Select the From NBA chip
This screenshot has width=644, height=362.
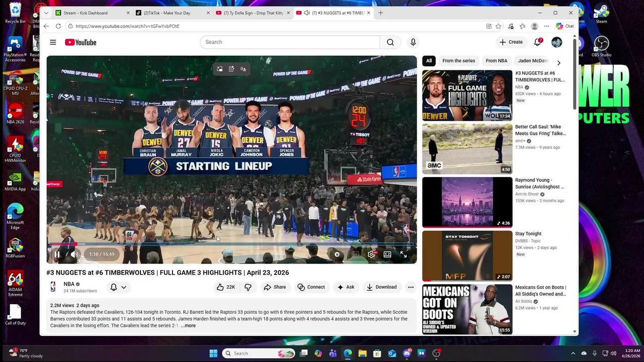click(x=497, y=61)
